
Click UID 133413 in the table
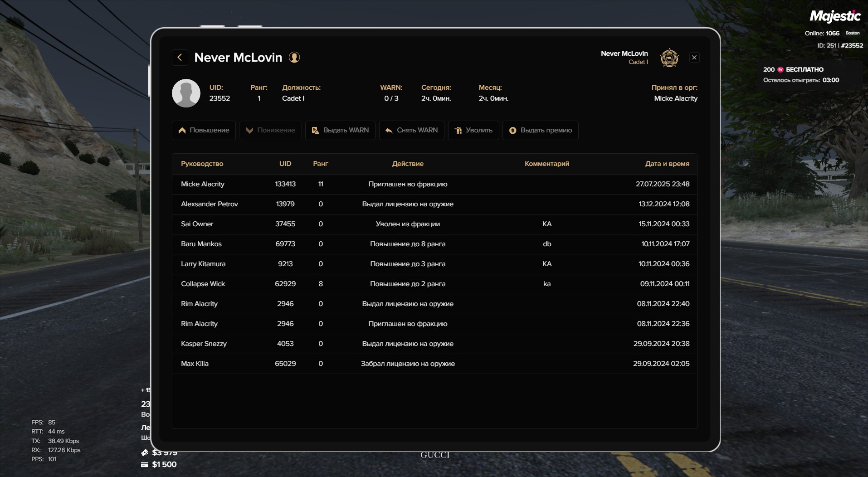[285, 184]
